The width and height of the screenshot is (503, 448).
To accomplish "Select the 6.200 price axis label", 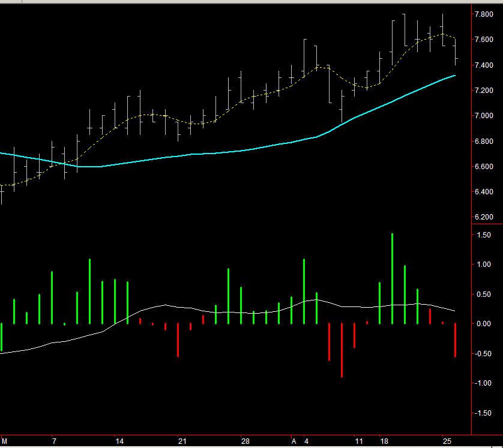I will click(x=484, y=217).
